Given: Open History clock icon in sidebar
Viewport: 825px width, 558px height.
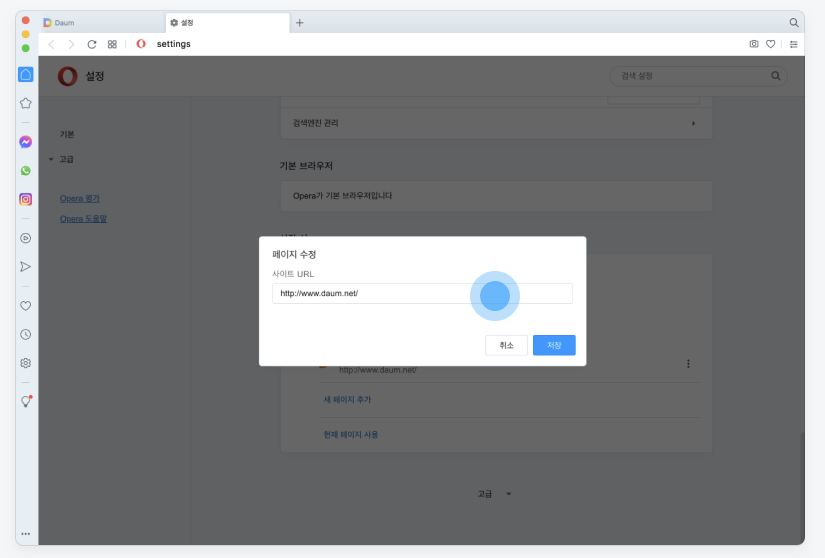Looking at the screenshot, I should pos(25,334).
